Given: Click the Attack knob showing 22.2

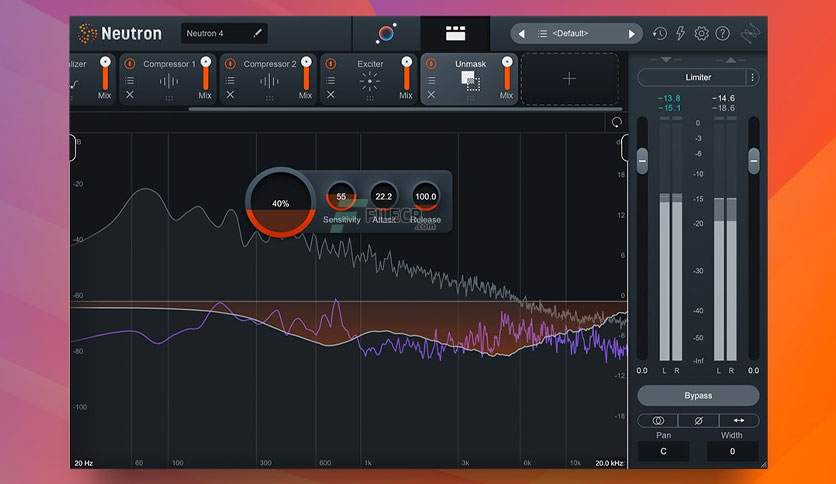Looking at the screenshot, I should [383, 197].
